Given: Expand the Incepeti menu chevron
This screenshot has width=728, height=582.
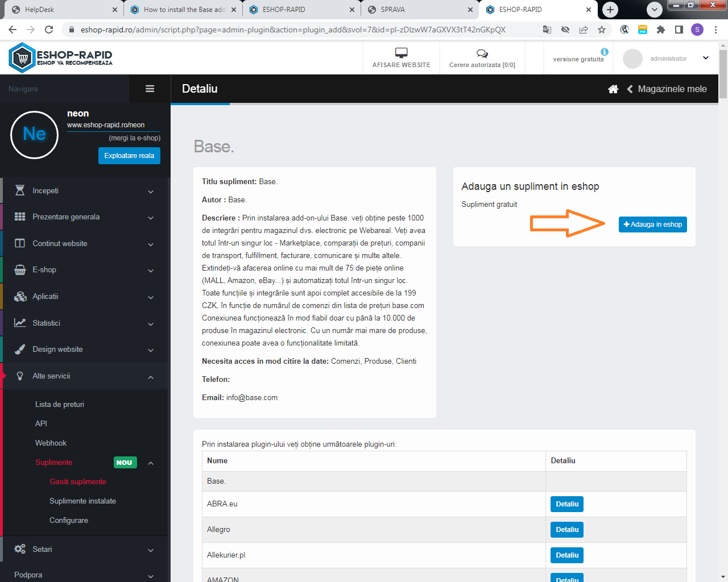Looking at the screenshot, I should [x=151, y=192].
